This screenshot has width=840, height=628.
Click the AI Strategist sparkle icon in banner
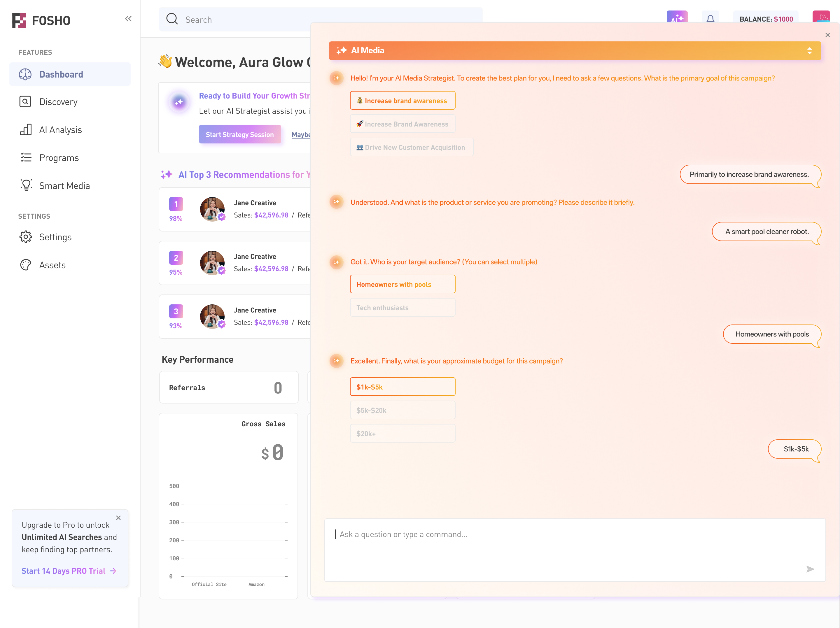coord(179,102)
